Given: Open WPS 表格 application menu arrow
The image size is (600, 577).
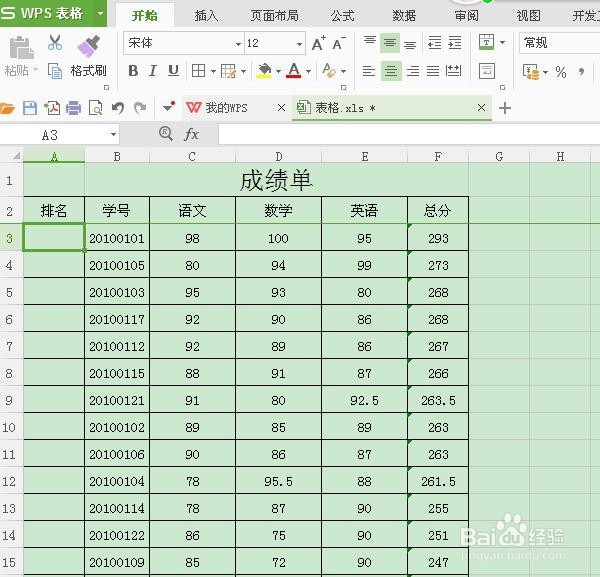Looking at the screenshot, I should coord(100,13).
